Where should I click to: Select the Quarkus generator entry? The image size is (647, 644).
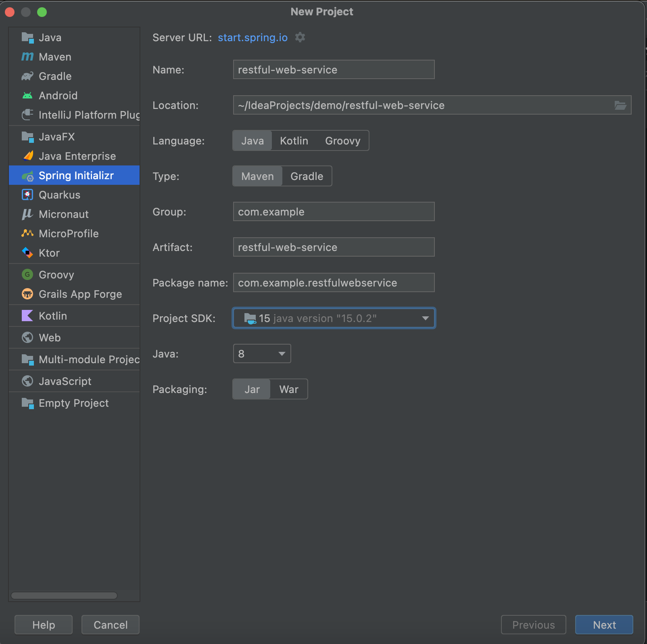pos(74,195)
